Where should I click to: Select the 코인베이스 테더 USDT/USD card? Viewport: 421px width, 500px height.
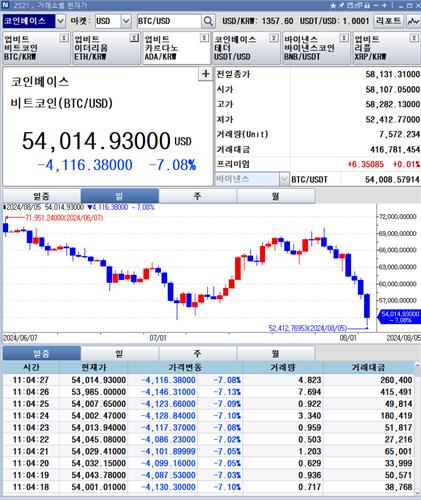[x=246, y=48]
